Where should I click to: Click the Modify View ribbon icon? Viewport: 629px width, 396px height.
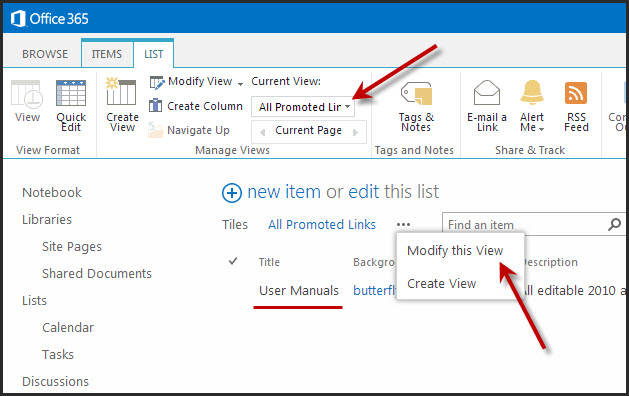157,82
